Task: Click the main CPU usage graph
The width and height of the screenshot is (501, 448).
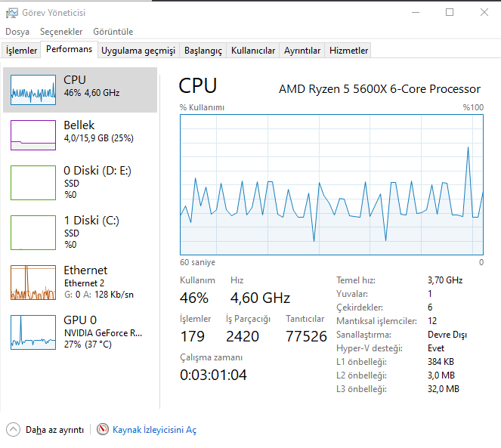Action: click(x=332, y=184)
